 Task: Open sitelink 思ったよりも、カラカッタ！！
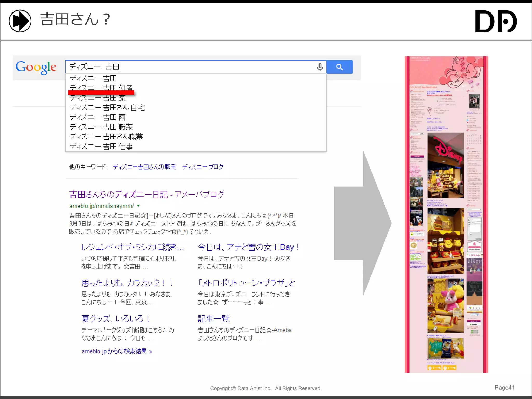point(127,283)
